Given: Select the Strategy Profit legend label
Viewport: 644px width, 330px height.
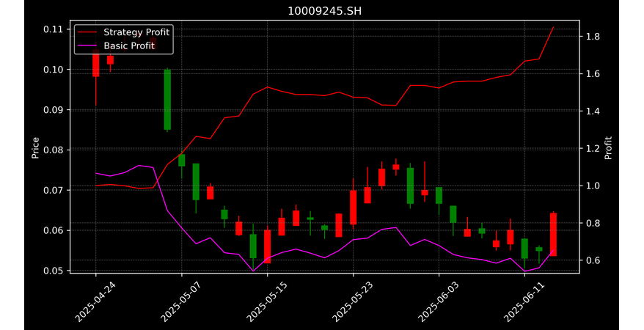Looking at the screenshot, I should [136, 32].
